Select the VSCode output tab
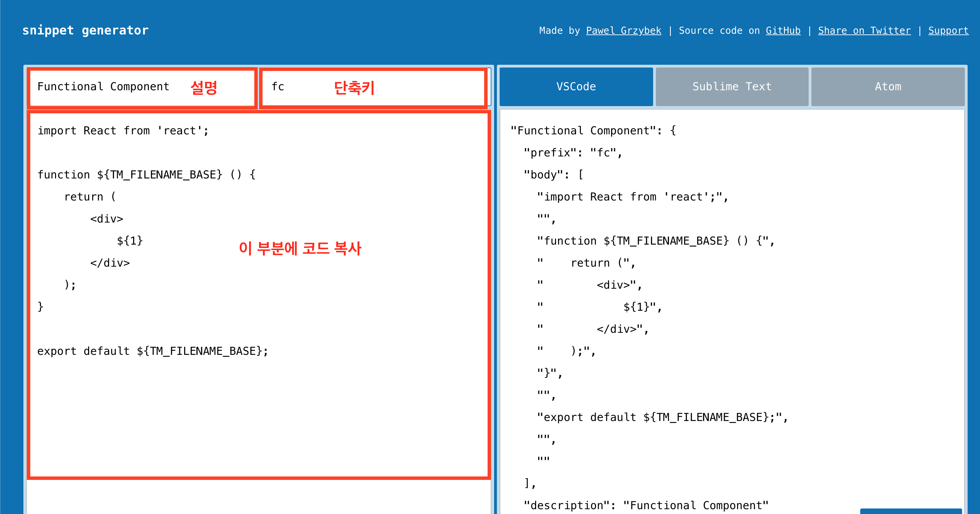 pos(575,86)
